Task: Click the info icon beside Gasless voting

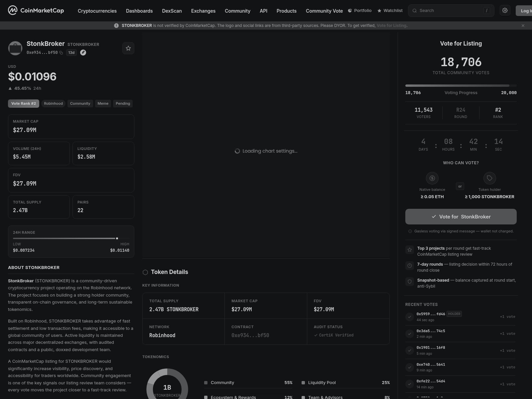Action: pos(410,231)
